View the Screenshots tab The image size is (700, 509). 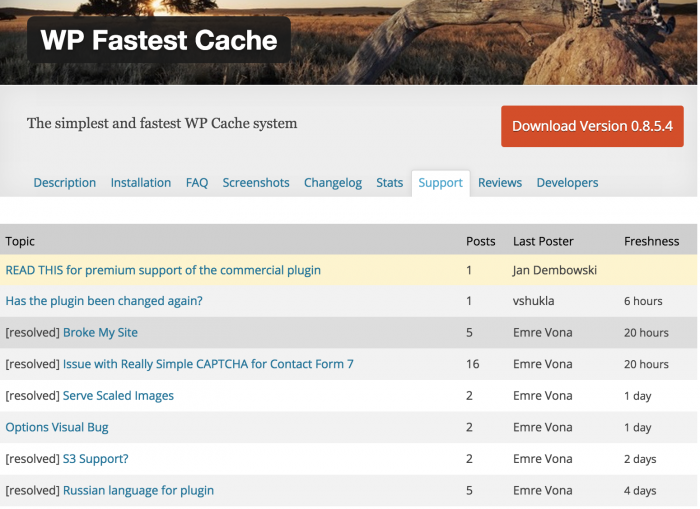[x=256, y=183]
